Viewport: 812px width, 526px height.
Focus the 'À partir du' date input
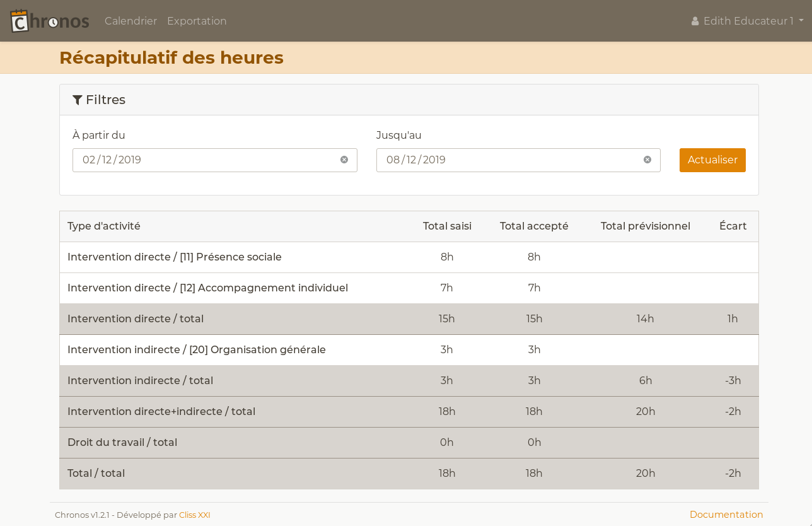[215, 160]
